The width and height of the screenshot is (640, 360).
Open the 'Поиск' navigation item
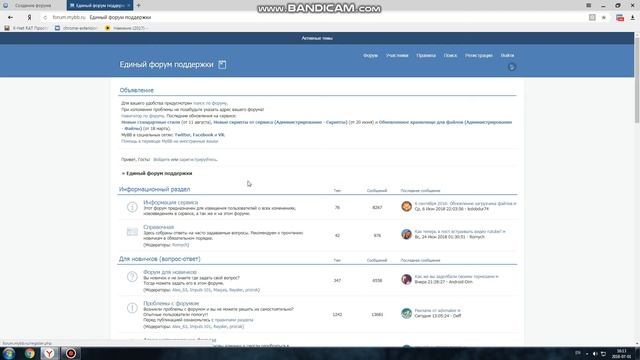coord(450,56)
